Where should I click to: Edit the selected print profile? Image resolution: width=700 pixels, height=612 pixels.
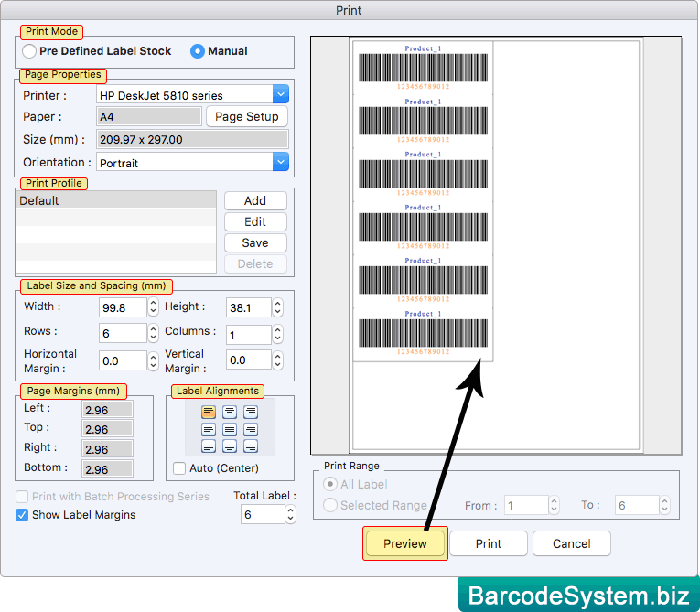(255, 222)
